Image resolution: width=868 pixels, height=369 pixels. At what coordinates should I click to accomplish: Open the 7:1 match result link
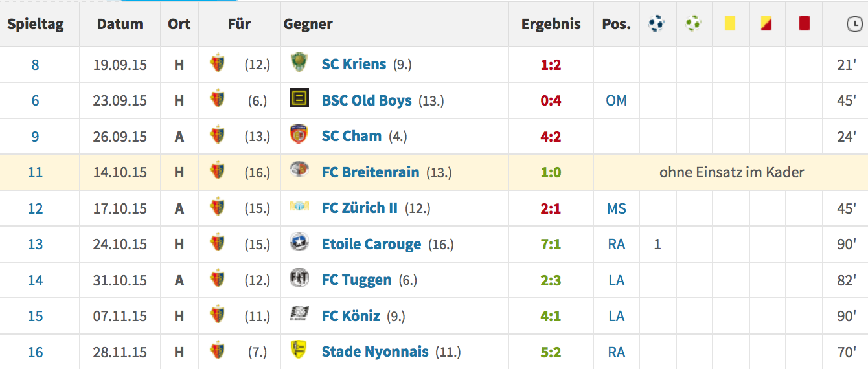550,245
